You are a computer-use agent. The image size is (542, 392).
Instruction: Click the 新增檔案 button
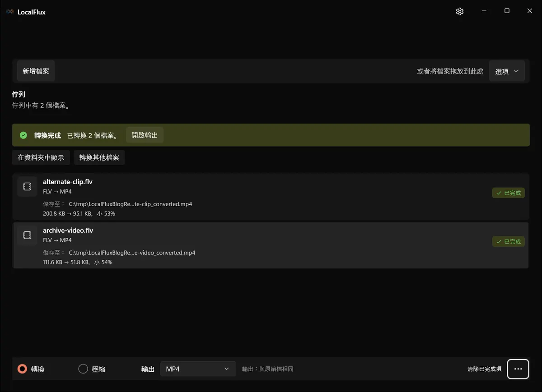pos(36,71)
